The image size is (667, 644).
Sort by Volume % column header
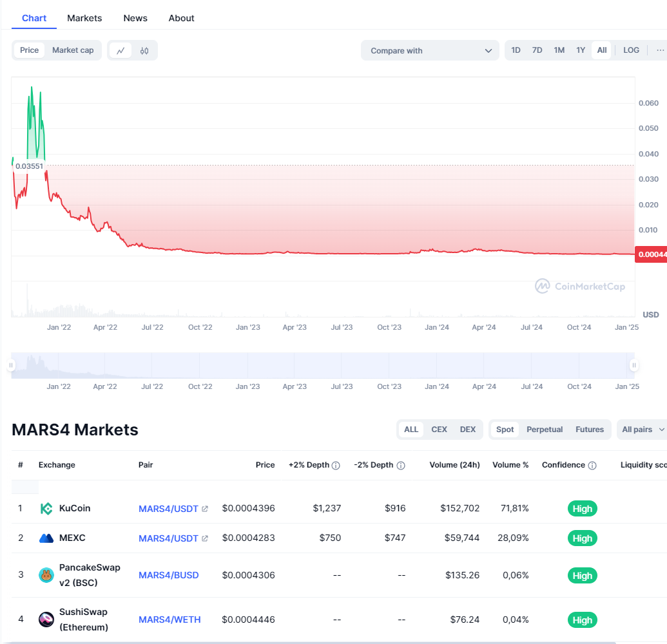point(510,465)
